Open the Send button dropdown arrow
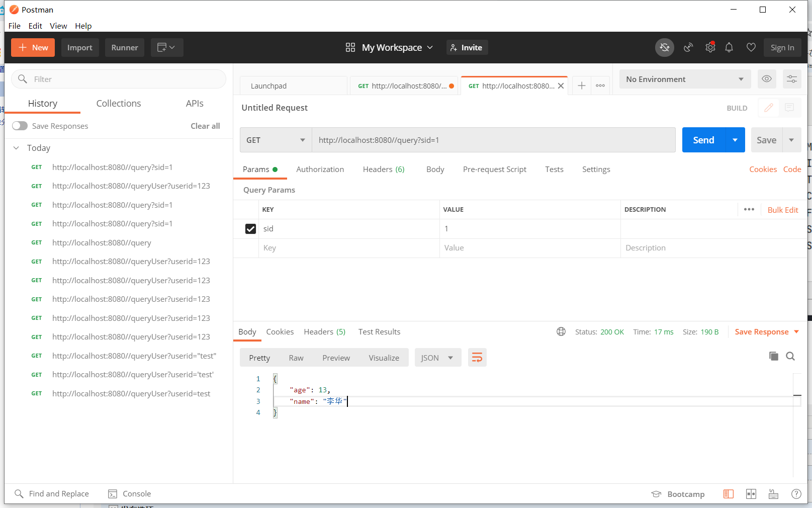 coord(735,140)
